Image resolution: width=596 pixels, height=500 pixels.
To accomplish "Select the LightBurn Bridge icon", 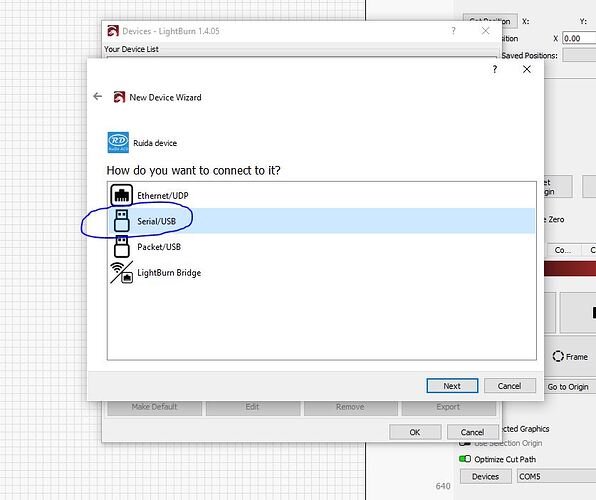I will 122,272.
